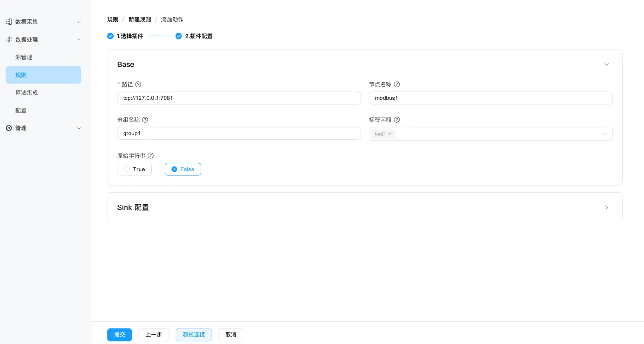The image size is (644, 344).
Task: Open the 标签字段 dropdown
Action: [x=605, y=134]
